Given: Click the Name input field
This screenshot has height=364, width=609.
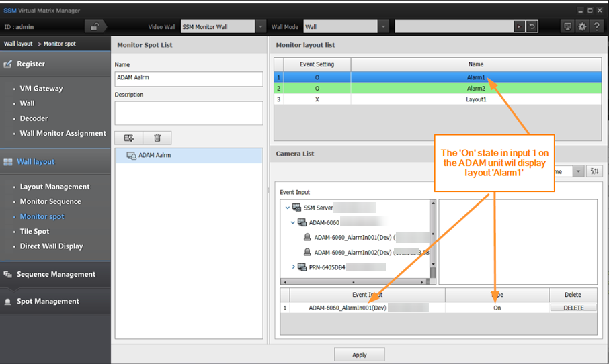Looking at the screenshot, I should click(x=189, y=79).
